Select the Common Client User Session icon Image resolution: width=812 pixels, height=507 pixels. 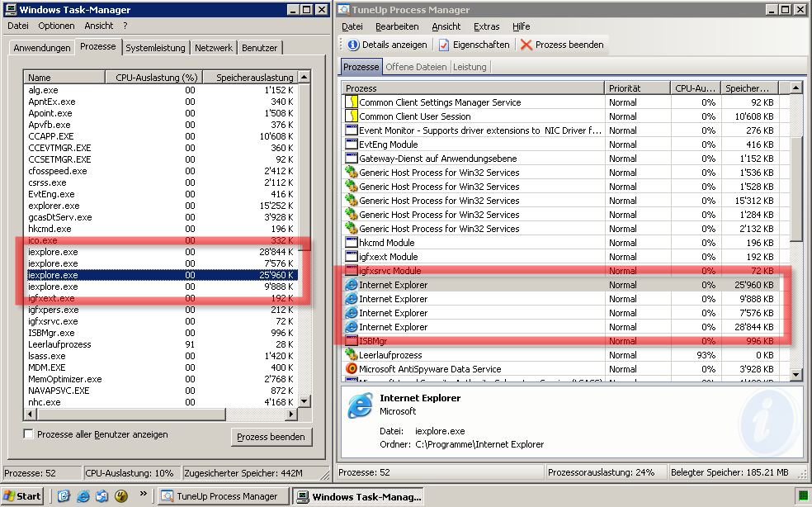pos(352,116)
